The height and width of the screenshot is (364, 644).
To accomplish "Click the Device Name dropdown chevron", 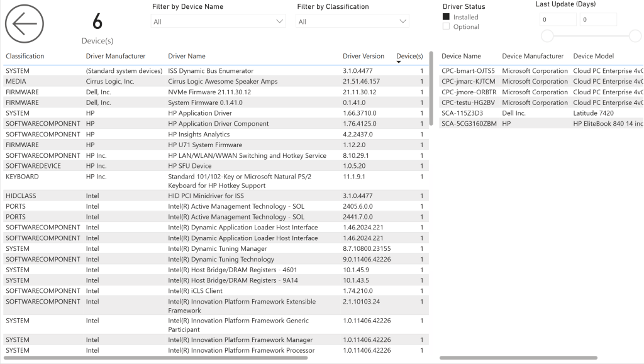I will 280,21.
